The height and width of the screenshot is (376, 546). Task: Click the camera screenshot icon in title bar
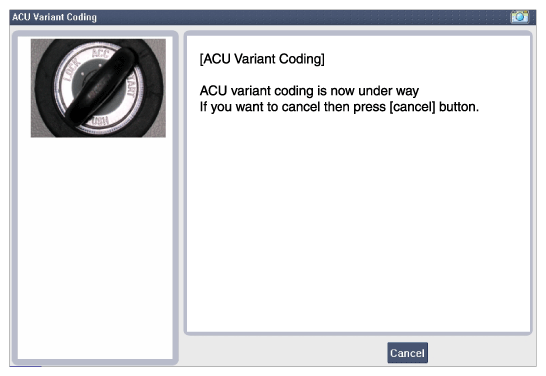(520, 17)
